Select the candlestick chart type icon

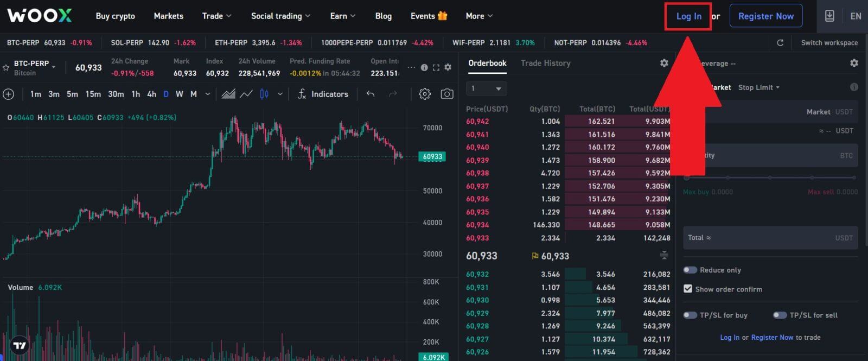tap(264, 94)
